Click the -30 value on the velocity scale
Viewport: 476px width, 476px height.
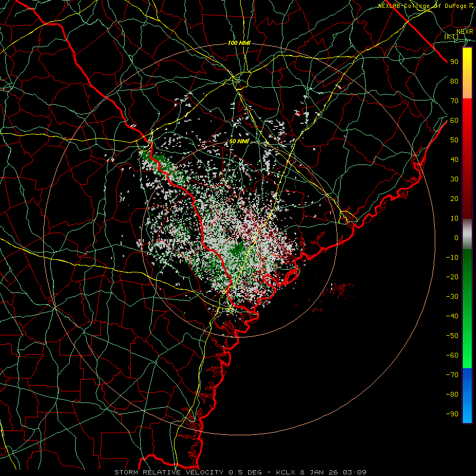(x=452, y=297)
